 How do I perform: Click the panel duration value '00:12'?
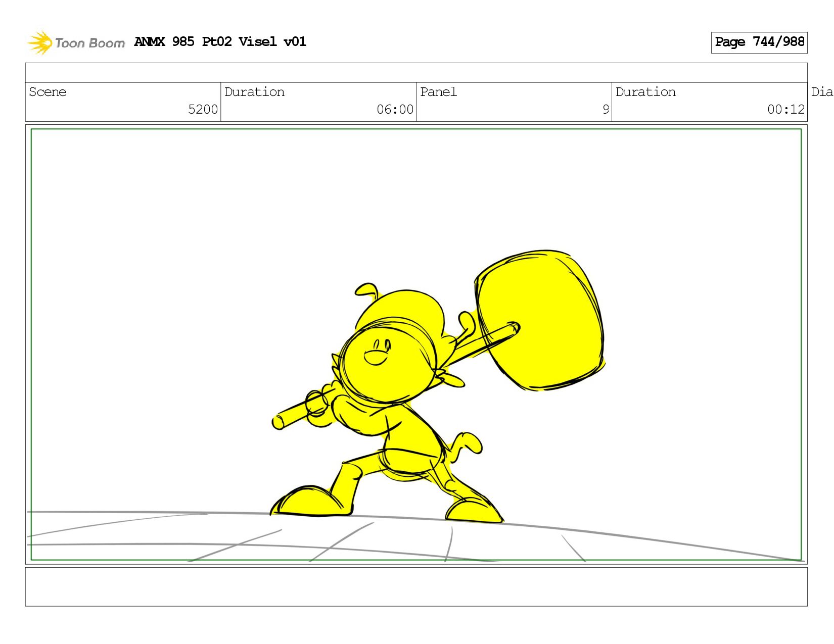click(x=786, y=110)
